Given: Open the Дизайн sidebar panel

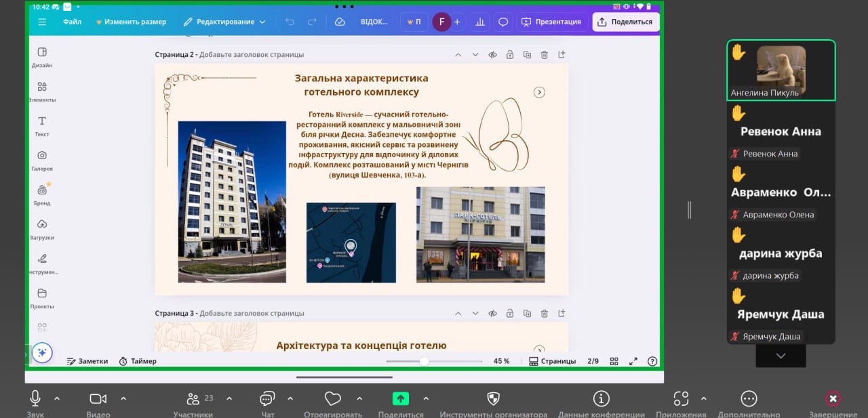Looking at the screenshot, I should click(x=42, y=58).
